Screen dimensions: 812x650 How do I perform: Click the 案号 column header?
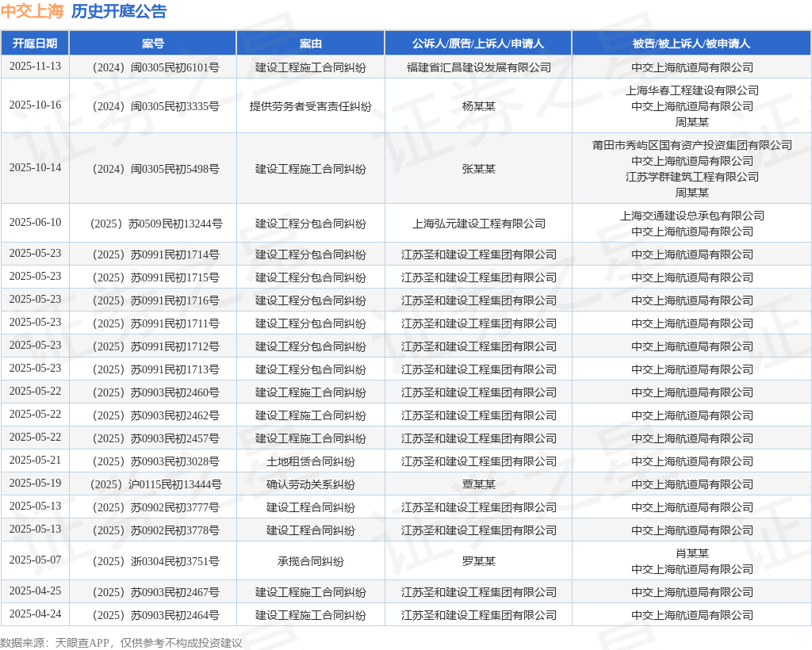point(153,44)
